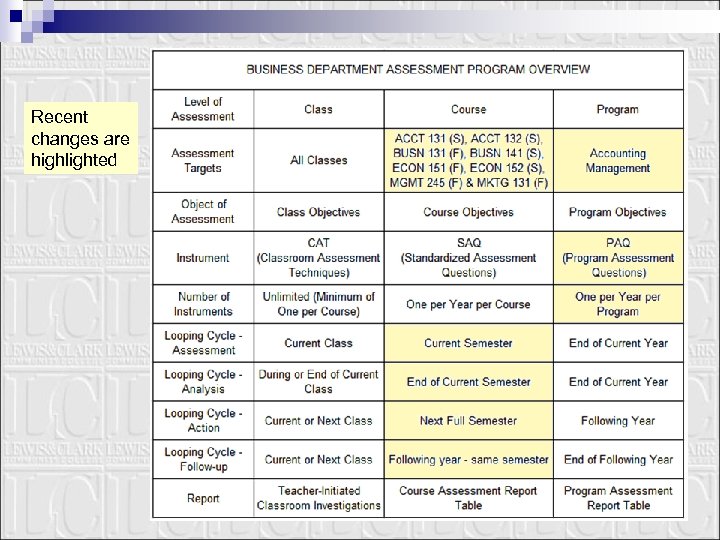Click the 'Object of Assessment' row label

(x=203, y=212)
